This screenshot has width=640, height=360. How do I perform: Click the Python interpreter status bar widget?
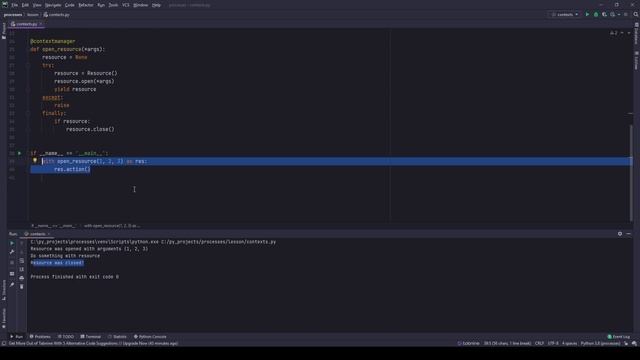[x=600, y=344]
